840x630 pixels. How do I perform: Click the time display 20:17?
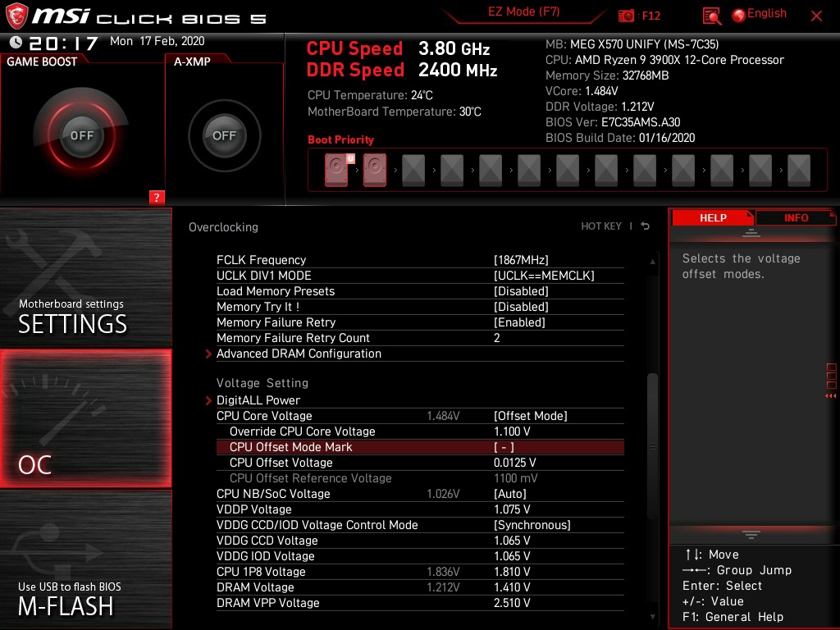pyautogui.click(x=63, y=43)
